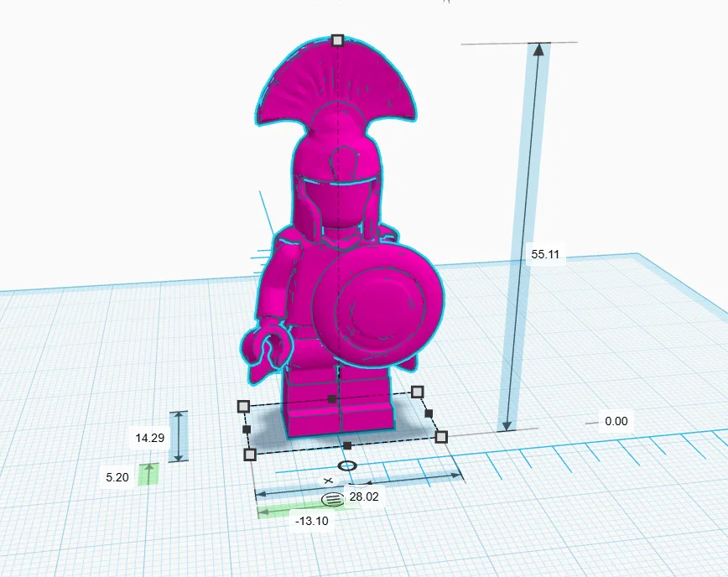Select the front-right white corner handle
This screenshot has width=728, height=577.
[441, 437]
